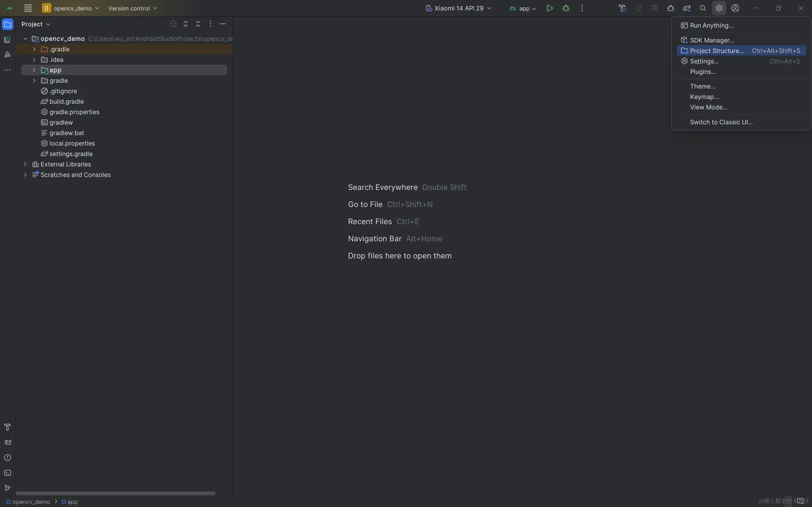Attach debugger to Android process icon

670,8
